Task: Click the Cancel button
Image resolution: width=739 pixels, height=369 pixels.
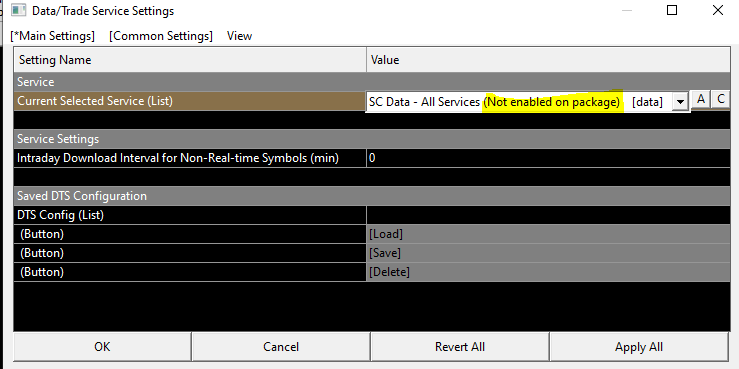Action: 281,347
